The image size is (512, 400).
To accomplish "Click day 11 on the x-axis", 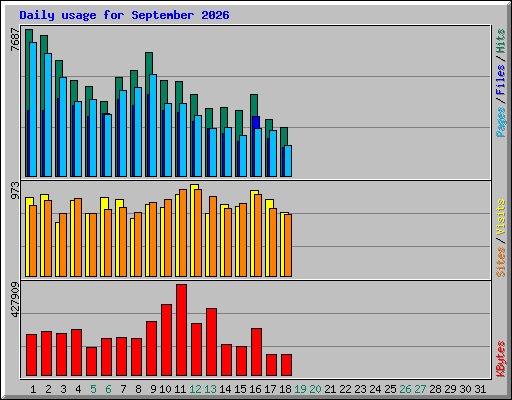I will [180, 389].
